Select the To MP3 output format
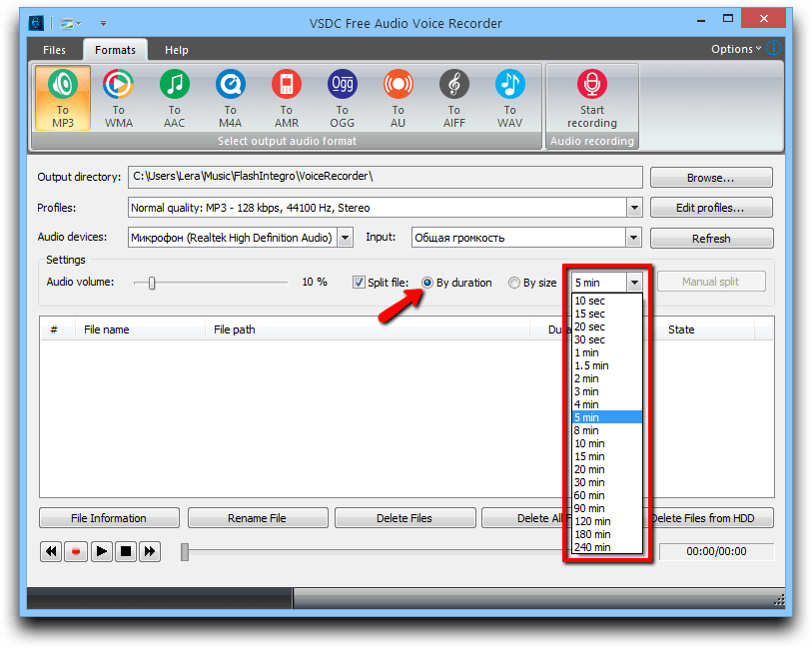 click(63, 98)
